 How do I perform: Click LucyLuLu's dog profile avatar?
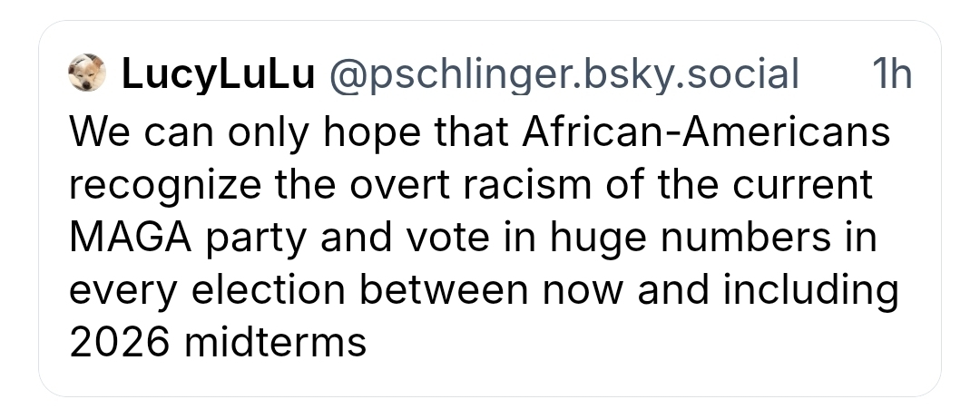(87, 73)
